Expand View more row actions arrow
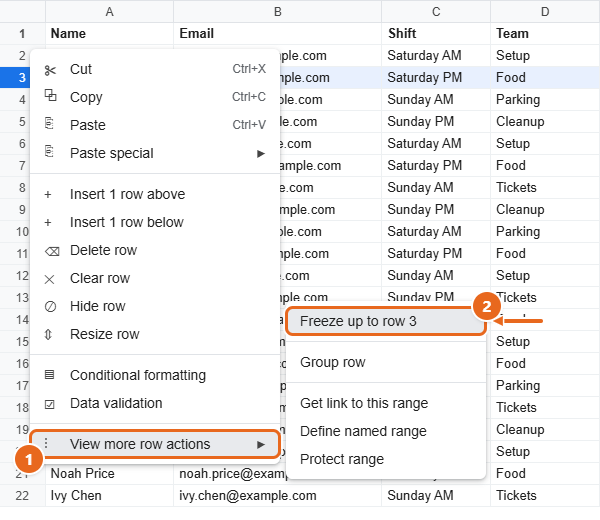The width and height of the screenshot is (600, 520). pyautogui.click(x=261, y=445)
